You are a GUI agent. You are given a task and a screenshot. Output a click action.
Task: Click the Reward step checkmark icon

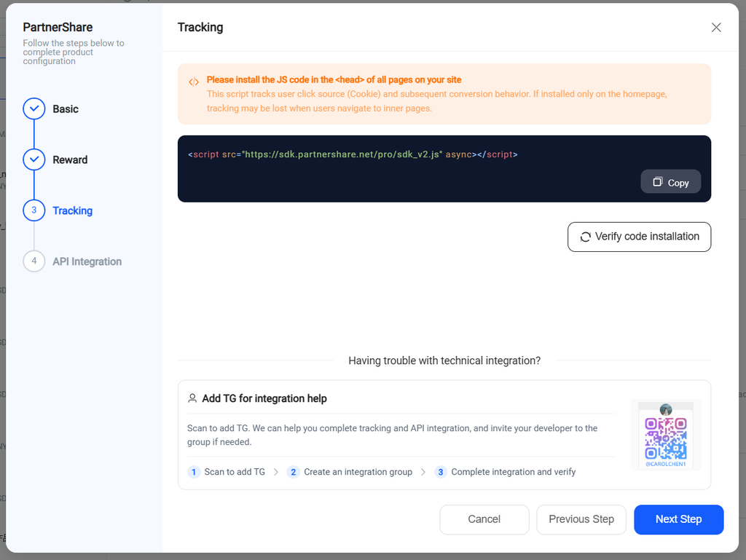coord(34,159)
